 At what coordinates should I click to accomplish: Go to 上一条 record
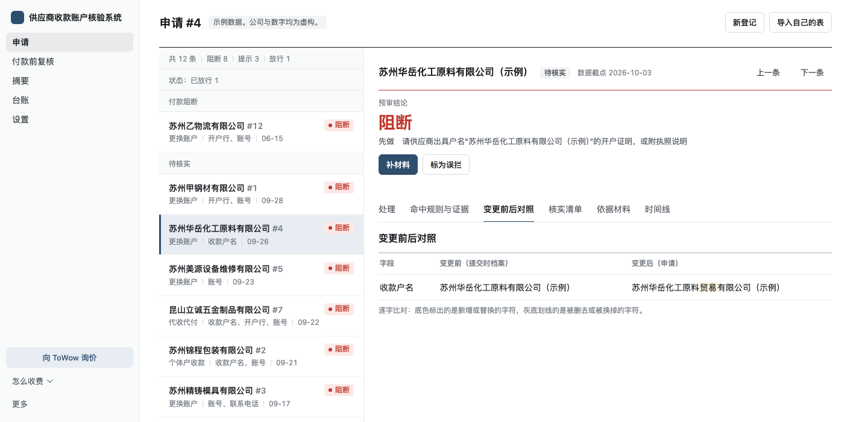[768, 72]
